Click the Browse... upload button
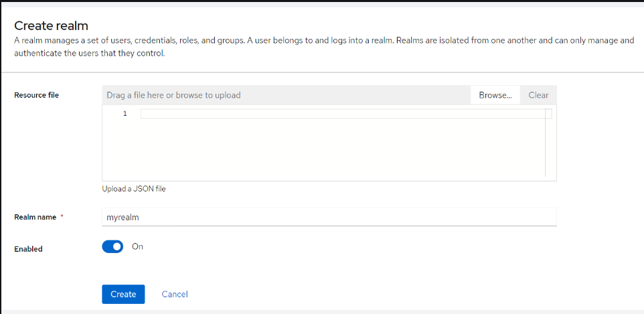644x314 pixels. [x=495, y=95]
